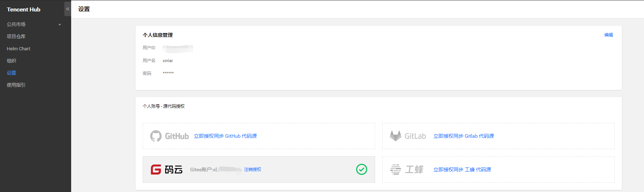Collapse the sidebar with the double-chevron icon
644x192 pixels.
pyautogui.click(x=68, y=9)
